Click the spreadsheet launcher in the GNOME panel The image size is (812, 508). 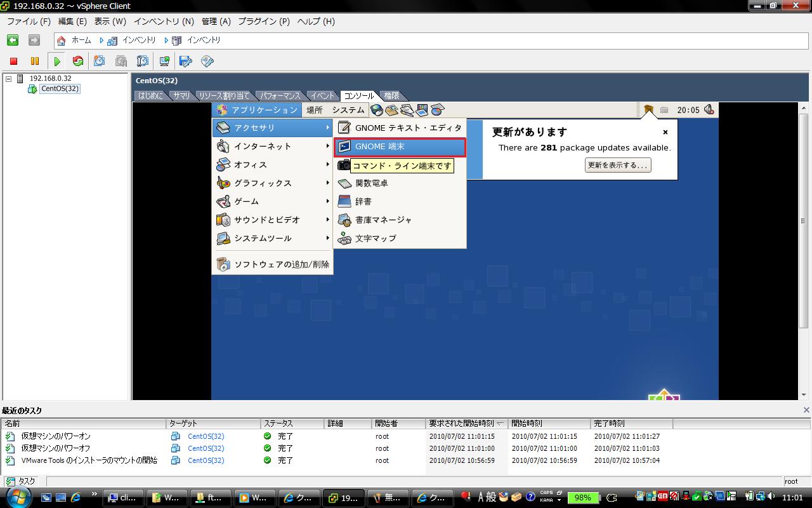click(x=437, y=110)
